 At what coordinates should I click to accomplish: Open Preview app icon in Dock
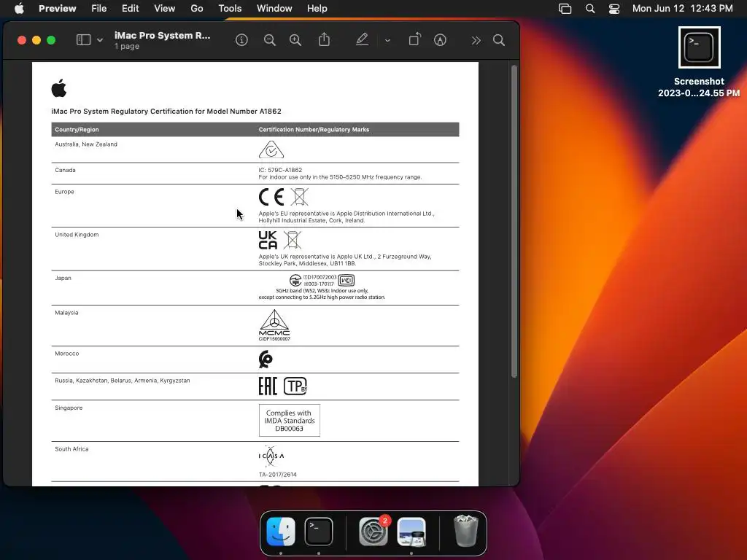(x=411, y=532)
